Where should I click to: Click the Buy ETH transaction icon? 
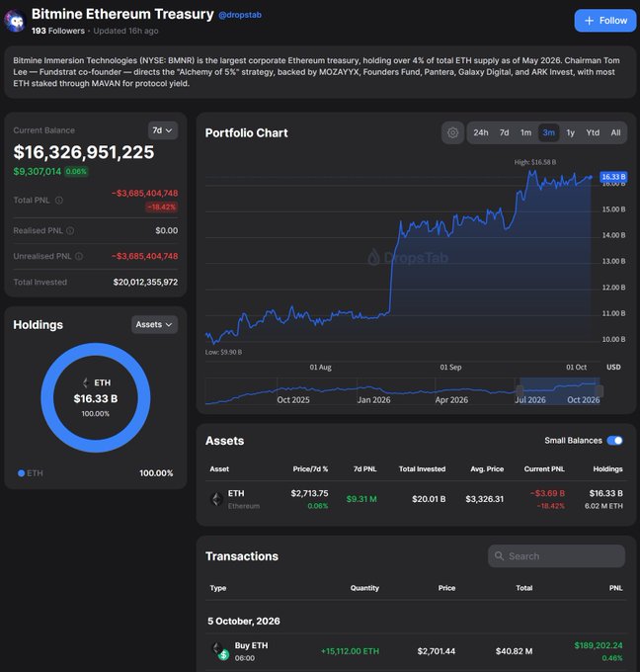coord(220,651)
